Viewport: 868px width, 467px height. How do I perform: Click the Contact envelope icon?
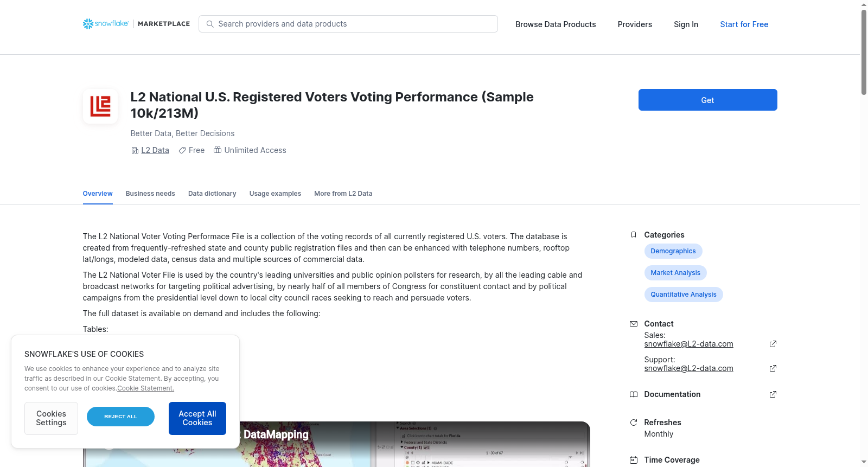point(633,324)
